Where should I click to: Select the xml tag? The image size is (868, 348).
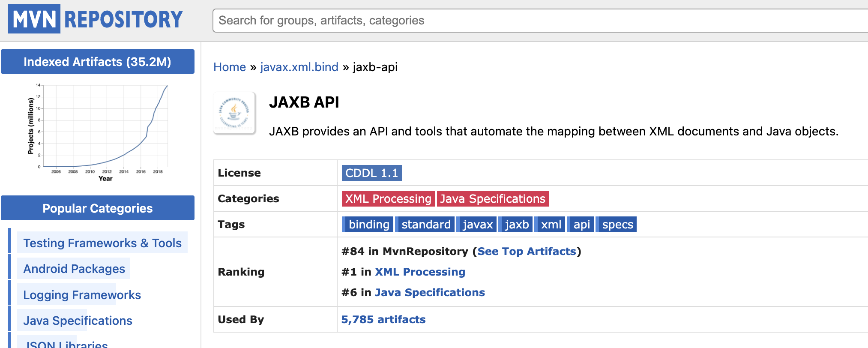[550, 224]
